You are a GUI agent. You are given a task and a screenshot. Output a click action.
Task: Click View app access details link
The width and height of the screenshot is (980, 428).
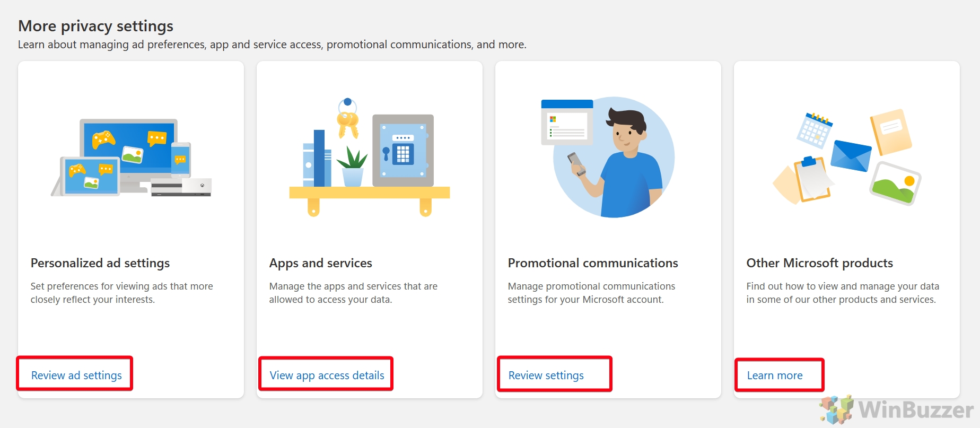tap(327, 375)
